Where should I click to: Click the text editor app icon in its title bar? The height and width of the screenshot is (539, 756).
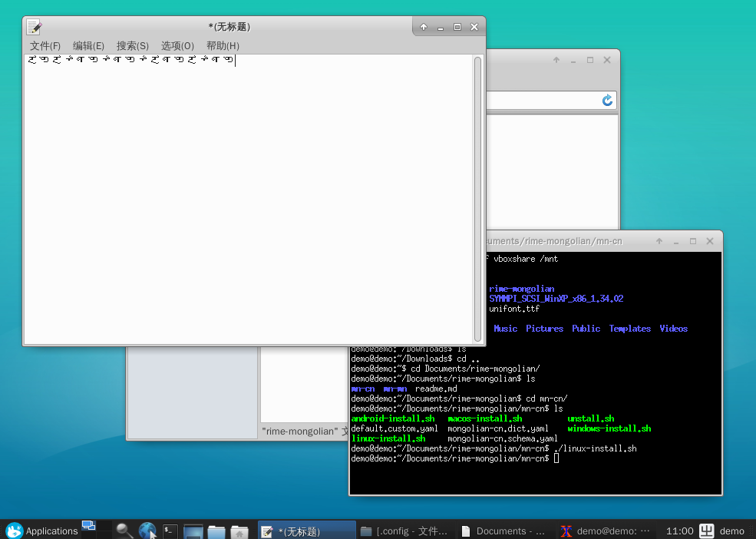tap(35, 27)
